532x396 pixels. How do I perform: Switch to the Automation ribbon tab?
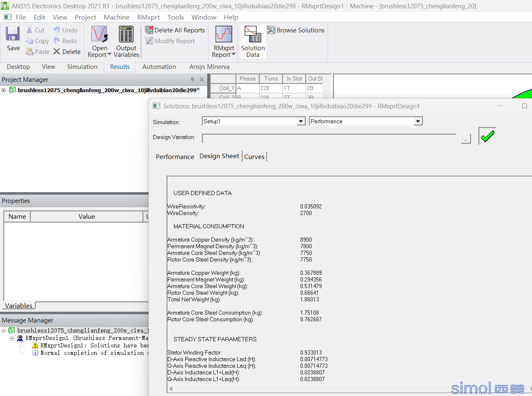coord(159,67)
